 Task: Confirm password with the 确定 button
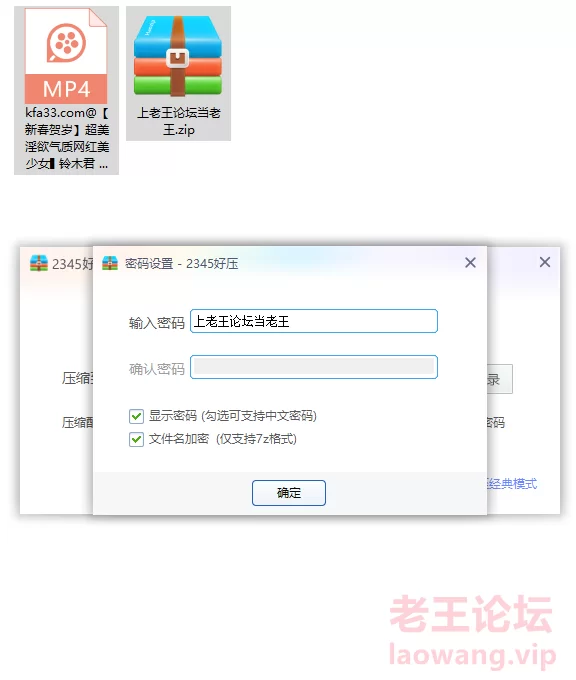pyautogui.click(x=289, y=493)
